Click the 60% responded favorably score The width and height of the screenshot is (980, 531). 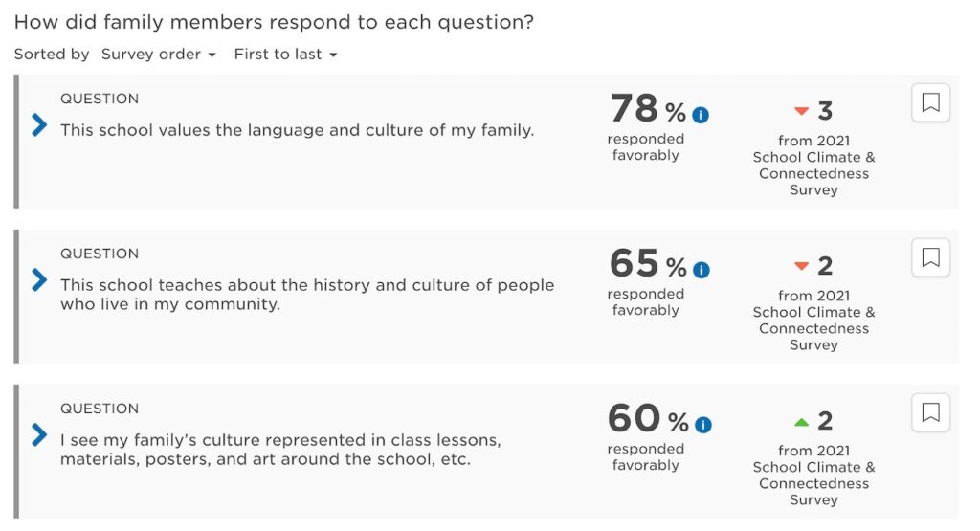pos(635,419)
